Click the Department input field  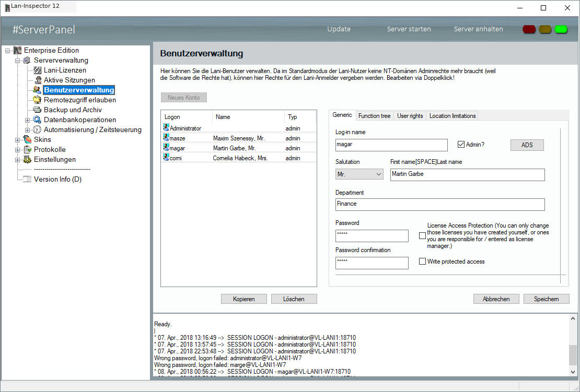(440, 204)
